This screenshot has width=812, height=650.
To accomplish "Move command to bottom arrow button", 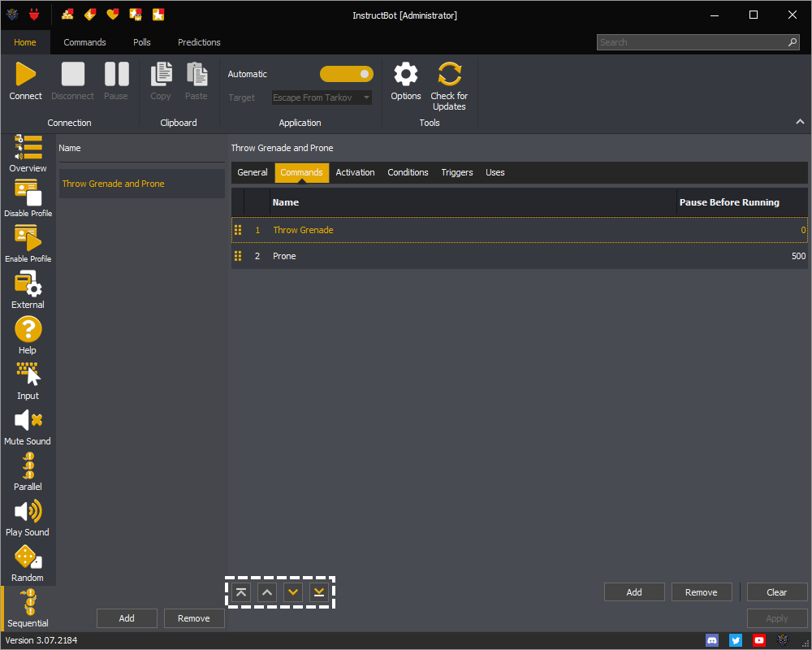I will [319, 592].
